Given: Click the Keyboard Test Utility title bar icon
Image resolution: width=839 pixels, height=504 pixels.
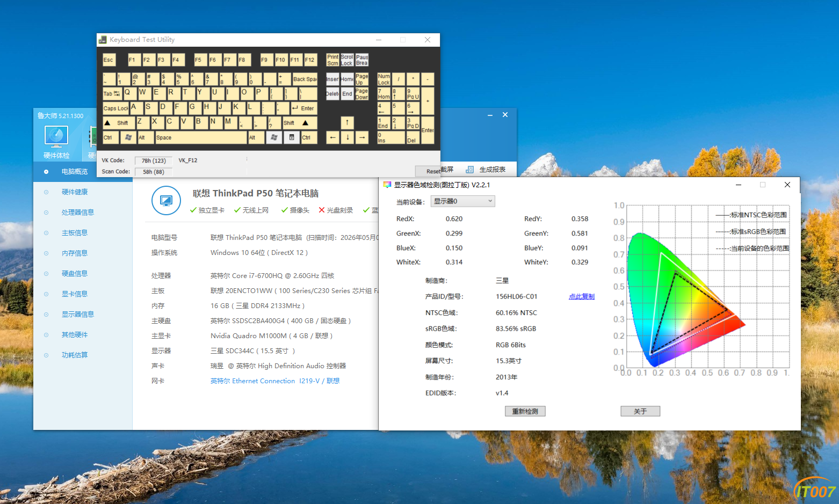Looking at the screenshot, I should 103,40.
